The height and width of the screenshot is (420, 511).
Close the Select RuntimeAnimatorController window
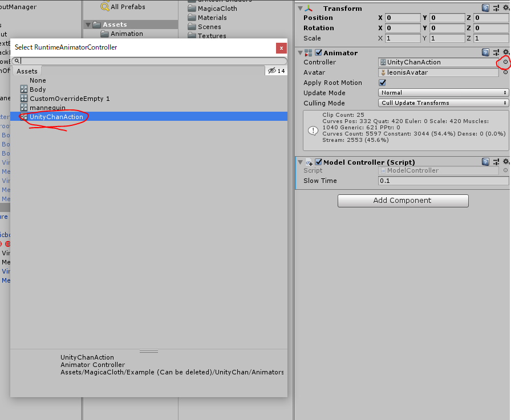click(281, 48)
